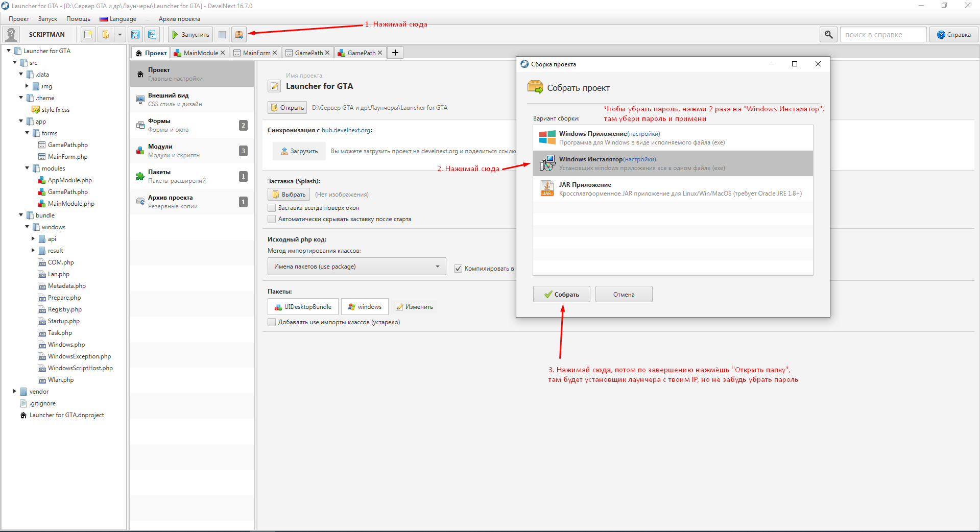Click the SCRIPTMAN user avatar icon
The height and width of the screenshot is (532, 980).
click(x=11, y=35)
